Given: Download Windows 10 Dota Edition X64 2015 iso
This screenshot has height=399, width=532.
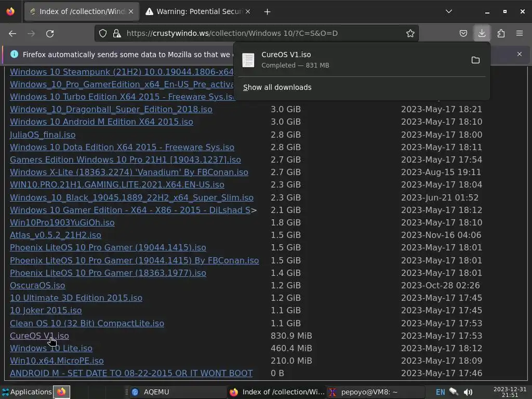Looking at the screenshot, I should [x=122, y=147].
